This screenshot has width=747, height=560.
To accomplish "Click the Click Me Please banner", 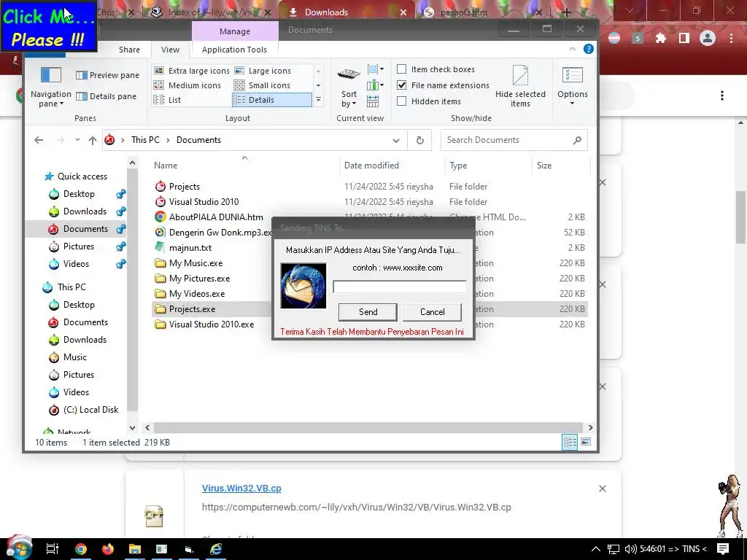I will pos(49,27).
